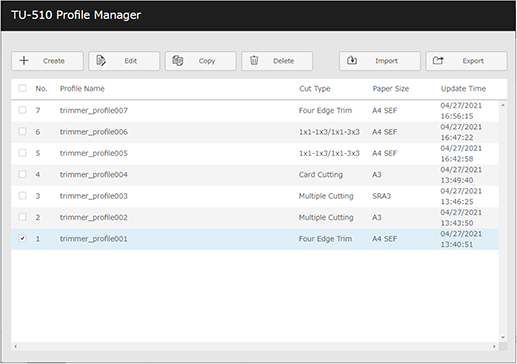Copy the selected profile
The height and width of the screenshot is (364, 517).
coord(201,61)
